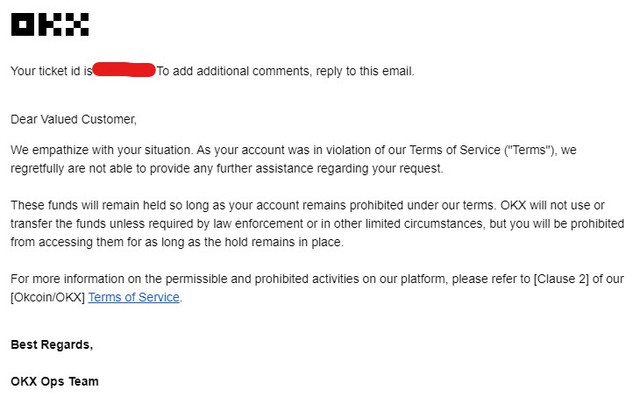
Task: Open the Terms of Service link
Action: click(x=134, y=297)
